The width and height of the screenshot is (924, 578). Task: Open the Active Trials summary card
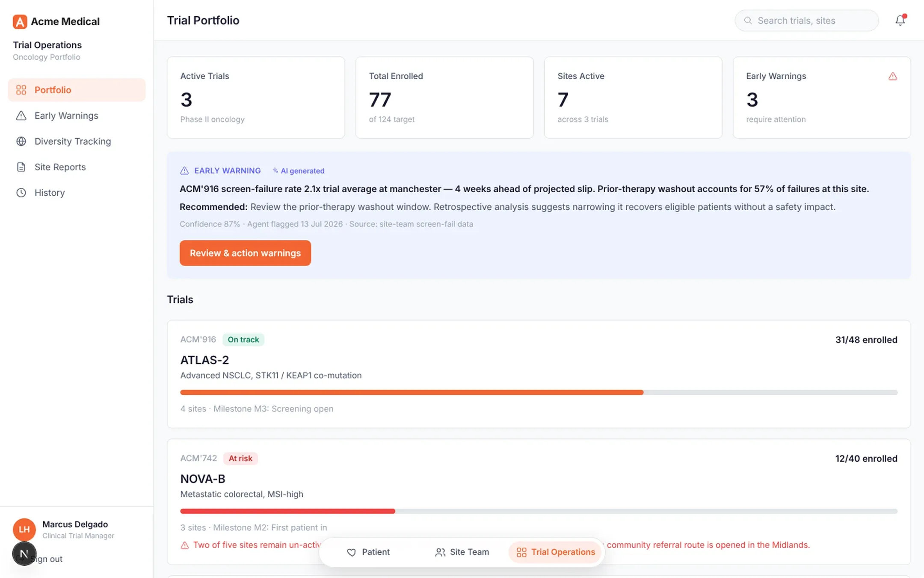(256, 98)
